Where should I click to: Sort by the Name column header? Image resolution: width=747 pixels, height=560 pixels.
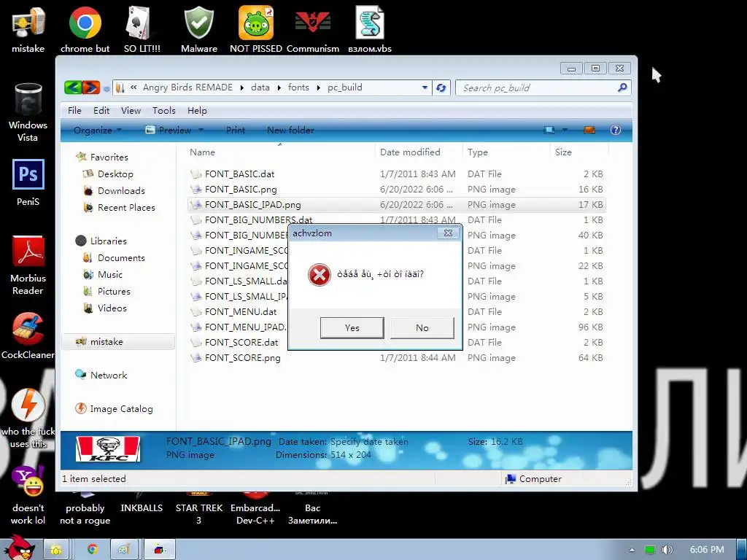click(x=279, y=152)
